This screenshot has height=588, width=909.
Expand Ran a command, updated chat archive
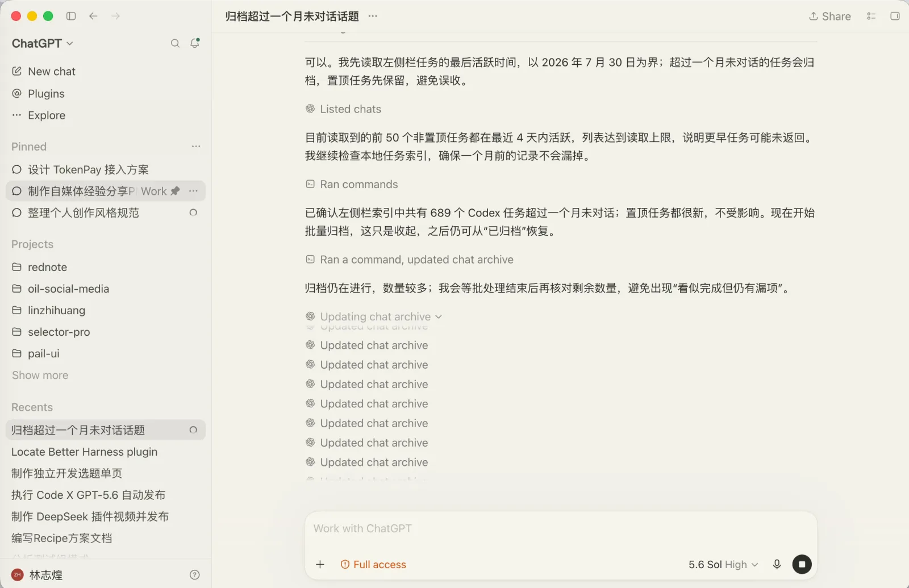point(409,260)
